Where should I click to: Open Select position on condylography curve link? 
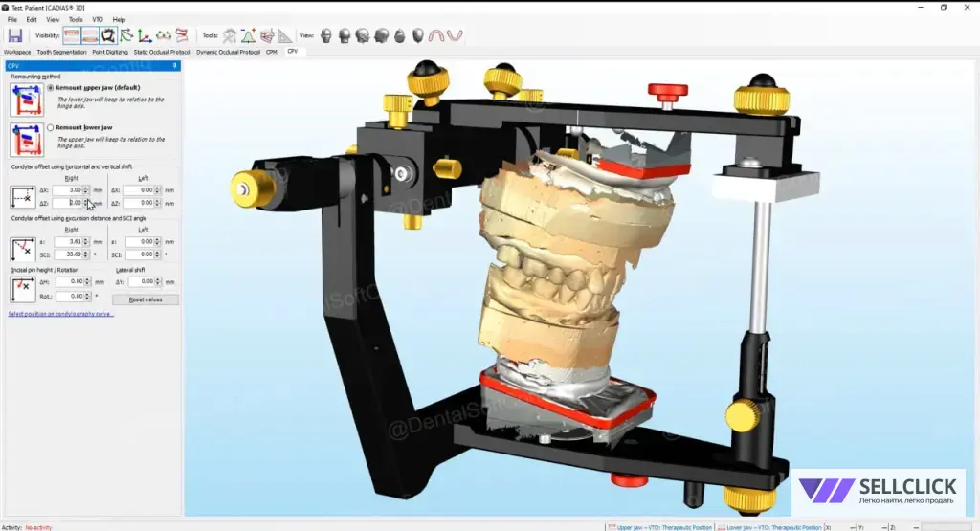(x=60, y=313)
